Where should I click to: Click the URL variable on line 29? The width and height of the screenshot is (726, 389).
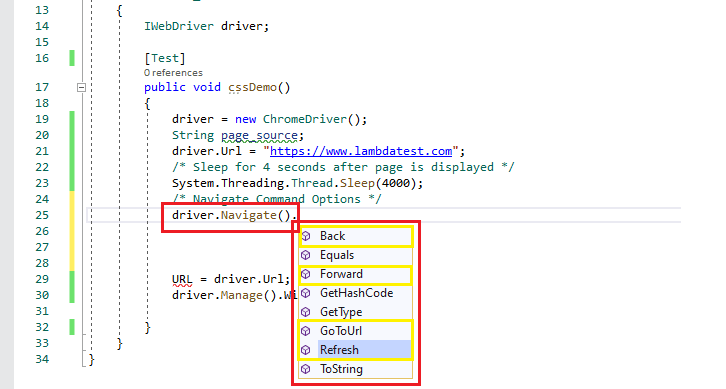(182, 279)
